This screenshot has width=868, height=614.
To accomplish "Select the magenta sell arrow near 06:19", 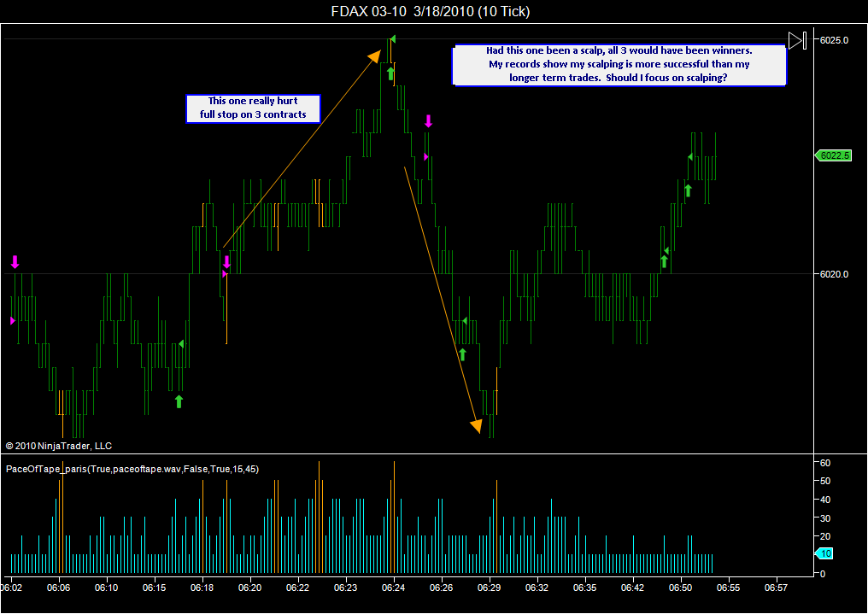I will (x=226, y=262).
